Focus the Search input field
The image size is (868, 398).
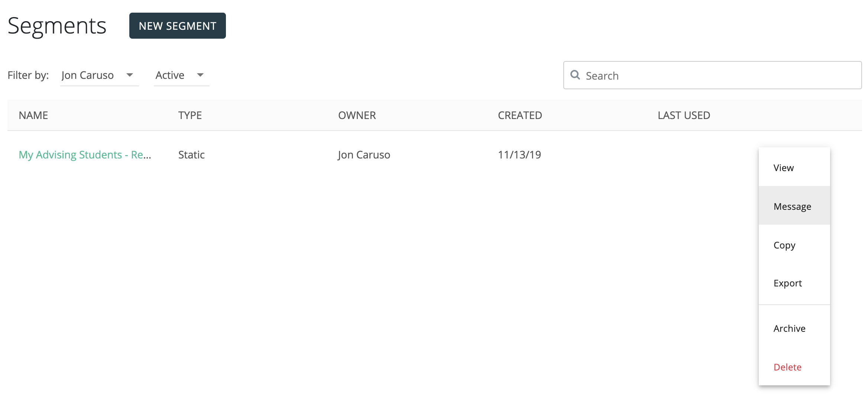(717, 76)
